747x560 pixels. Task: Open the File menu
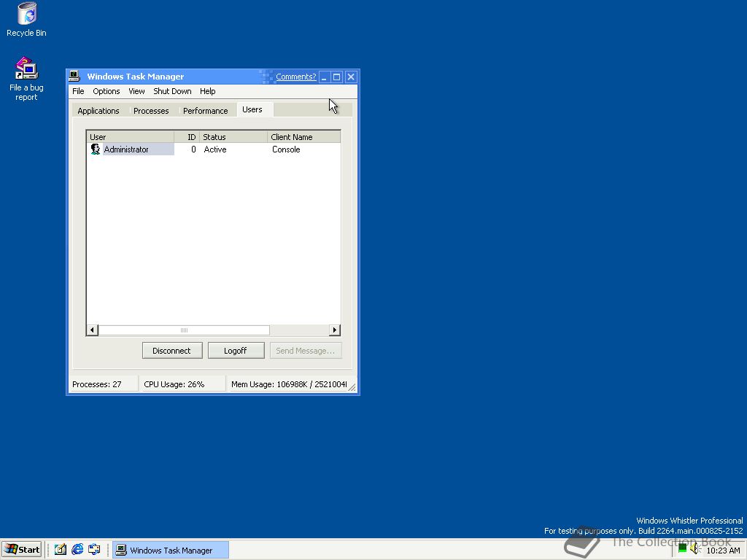[x=78, y=91]
